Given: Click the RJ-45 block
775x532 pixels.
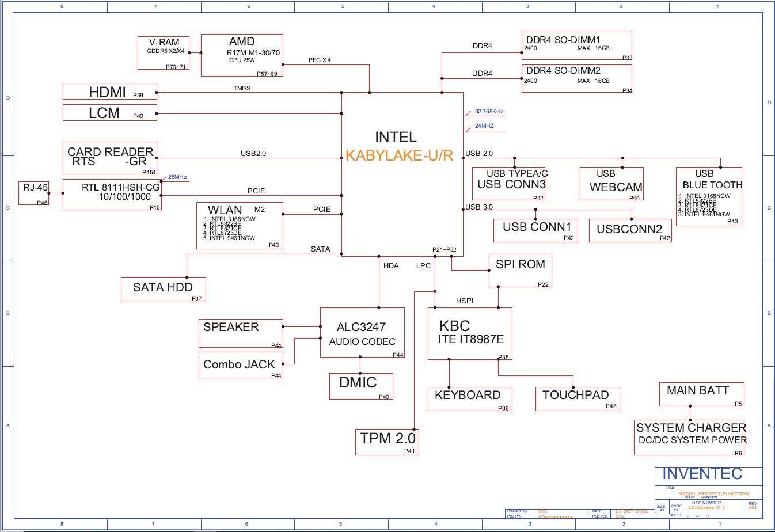Looking at the screenshot, I should coord(33,193).
